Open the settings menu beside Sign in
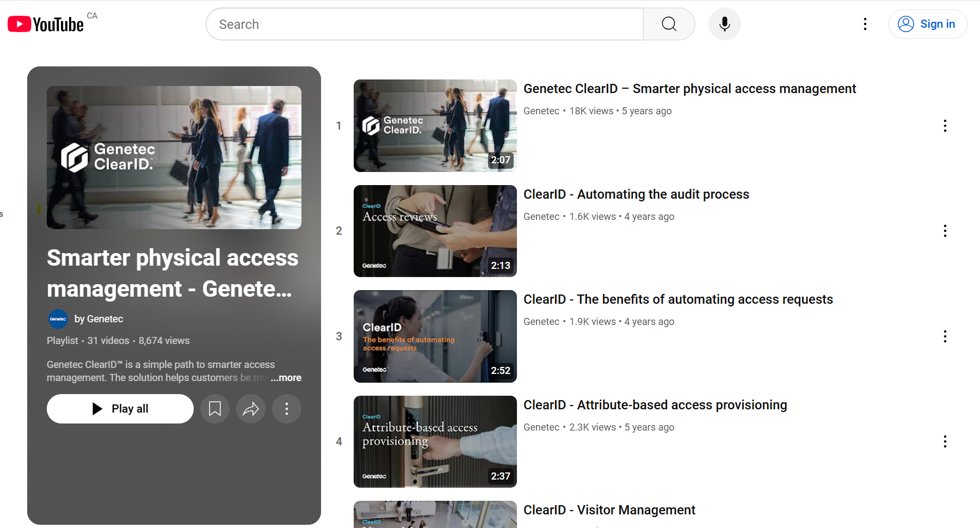This screenshot has height=528, width=980. (x=865, y=24)
